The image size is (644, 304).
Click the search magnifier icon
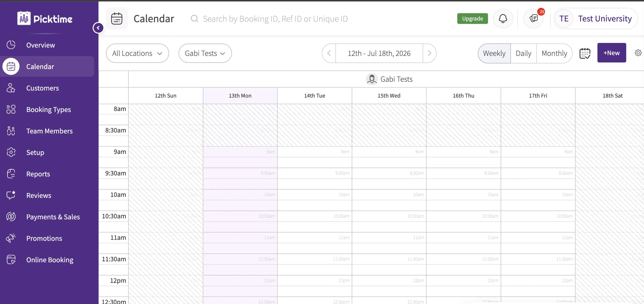point(194,19)
